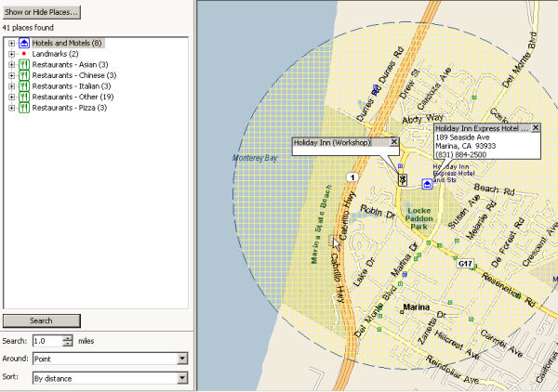
Task: Click the Restaurants - Asian fork icon
Action: click(x=24, y=65)
